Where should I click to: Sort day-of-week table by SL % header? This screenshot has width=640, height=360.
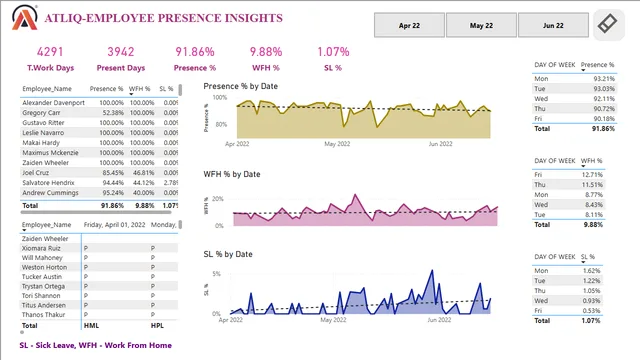tap(588, 256)
